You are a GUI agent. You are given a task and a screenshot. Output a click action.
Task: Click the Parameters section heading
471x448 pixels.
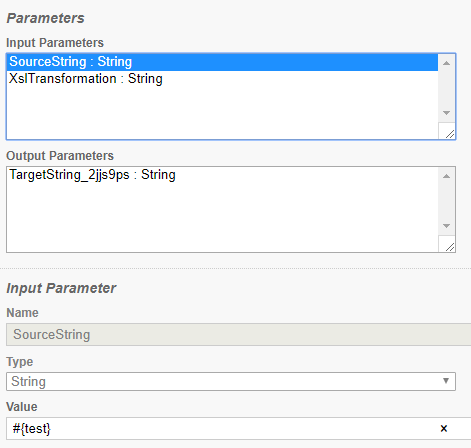click(46, 18)
